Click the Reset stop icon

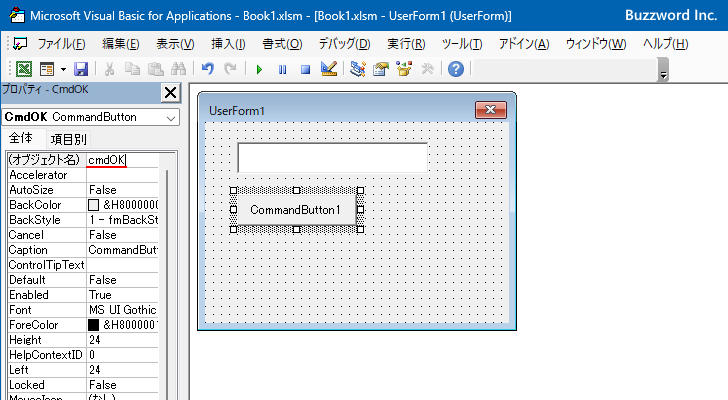[305, 69]
